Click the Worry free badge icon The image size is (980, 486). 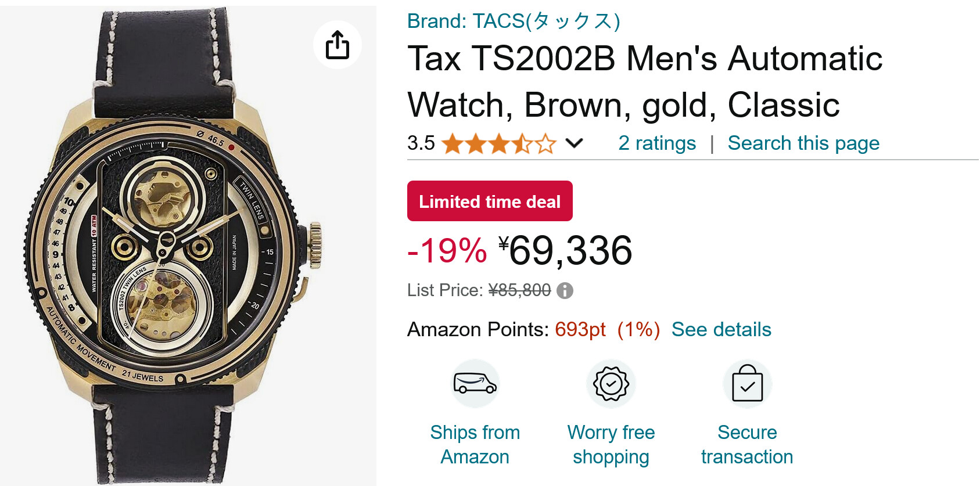(611, 384)
